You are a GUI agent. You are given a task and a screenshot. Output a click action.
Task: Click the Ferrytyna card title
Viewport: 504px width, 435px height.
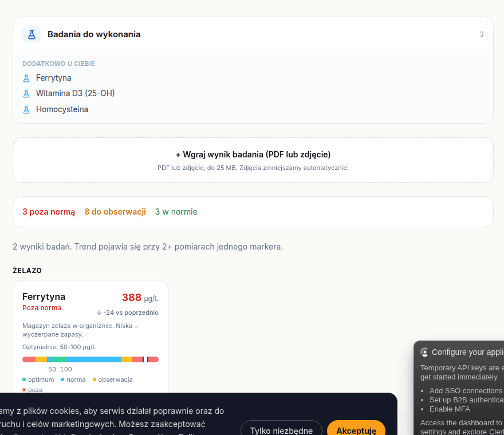coord(44,296)
